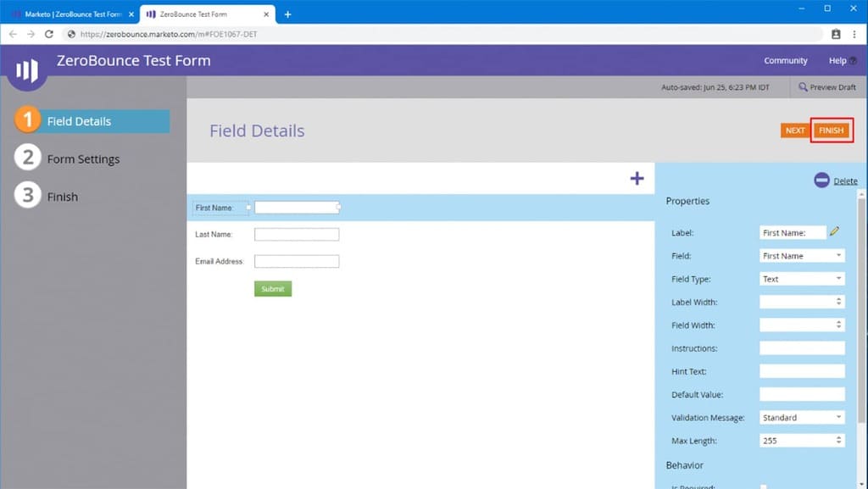The image size is (868, 489).
Task: Click the browser profile icon beside the menu
Action: 836,34
